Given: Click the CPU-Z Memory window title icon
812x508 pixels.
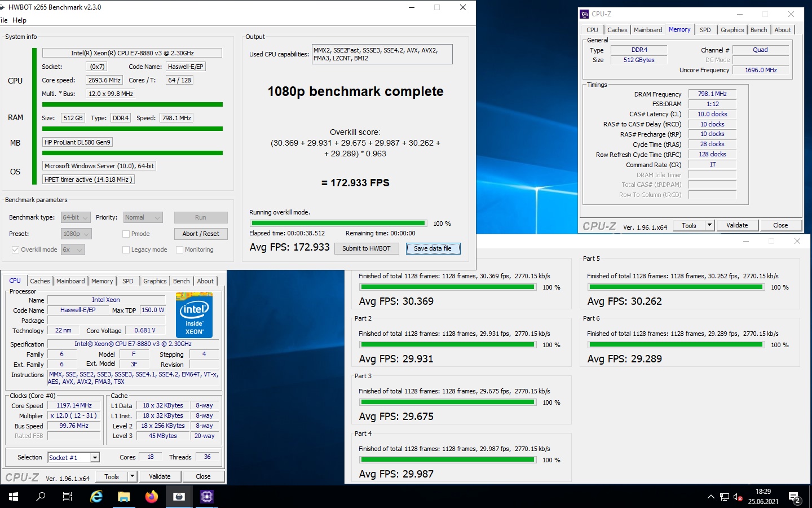Looking at the screenshot, I should 585,14.
